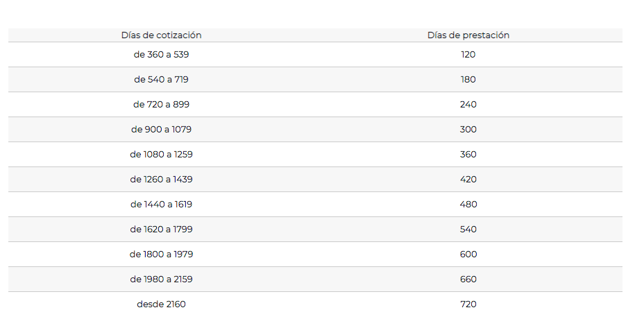Click the "Días de cotización" column header
This screenshot has width=644, height=326.
click(161, 35)
